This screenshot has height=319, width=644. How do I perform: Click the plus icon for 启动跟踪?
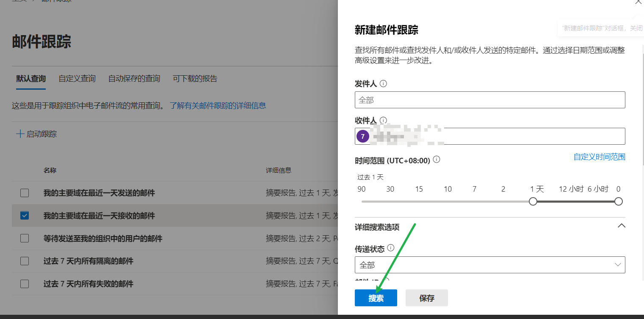tap(20, 134)
